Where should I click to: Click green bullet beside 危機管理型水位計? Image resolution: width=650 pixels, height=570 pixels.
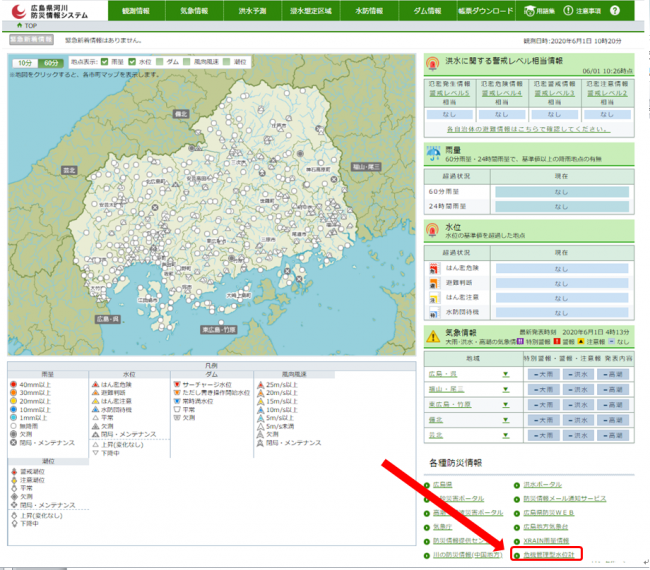click(x=517, y=555)
